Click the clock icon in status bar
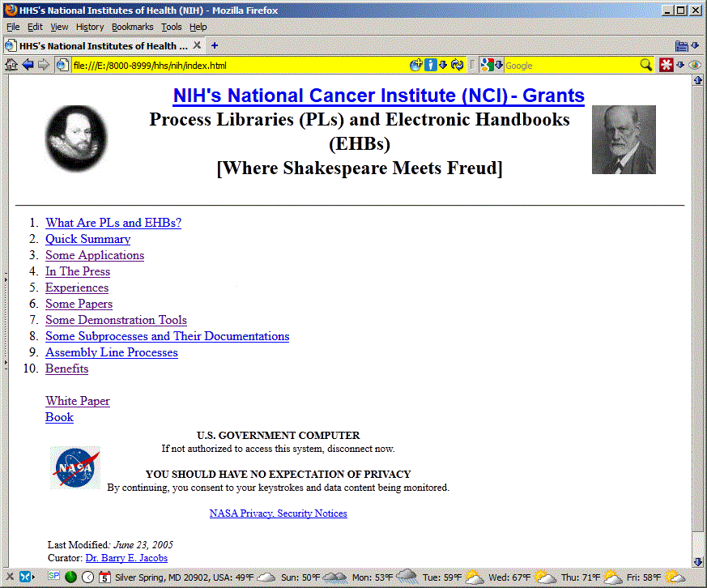707x588 pixels. point(88,577)
